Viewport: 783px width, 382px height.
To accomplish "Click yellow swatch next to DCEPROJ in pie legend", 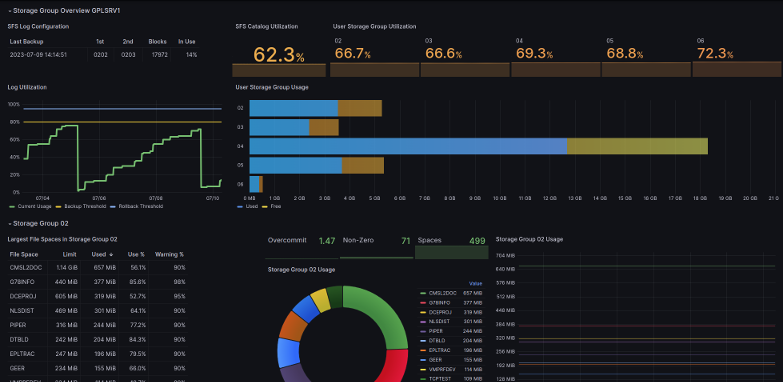I will point(423,312).
